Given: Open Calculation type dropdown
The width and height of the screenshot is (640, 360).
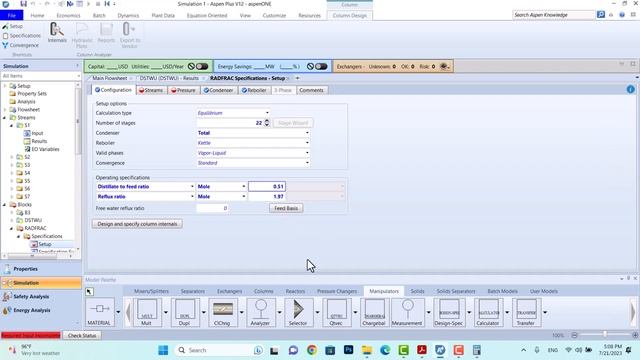Looking at the screenshot, I should (x=267, y=113).
